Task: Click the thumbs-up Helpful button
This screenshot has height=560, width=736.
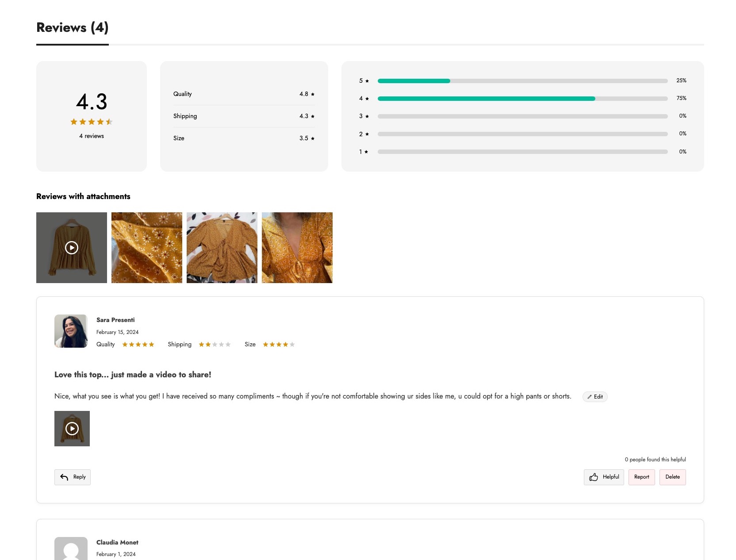Action: (x=604, y=477)
